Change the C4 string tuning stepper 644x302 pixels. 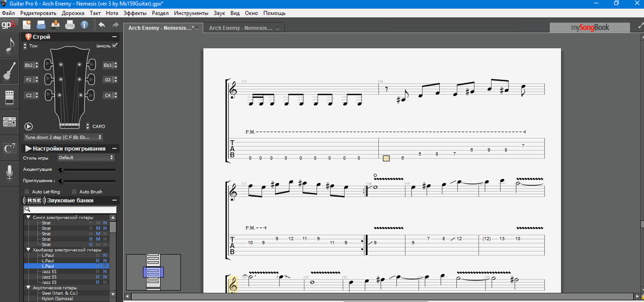pyautogui.click(x=116, y=95)
